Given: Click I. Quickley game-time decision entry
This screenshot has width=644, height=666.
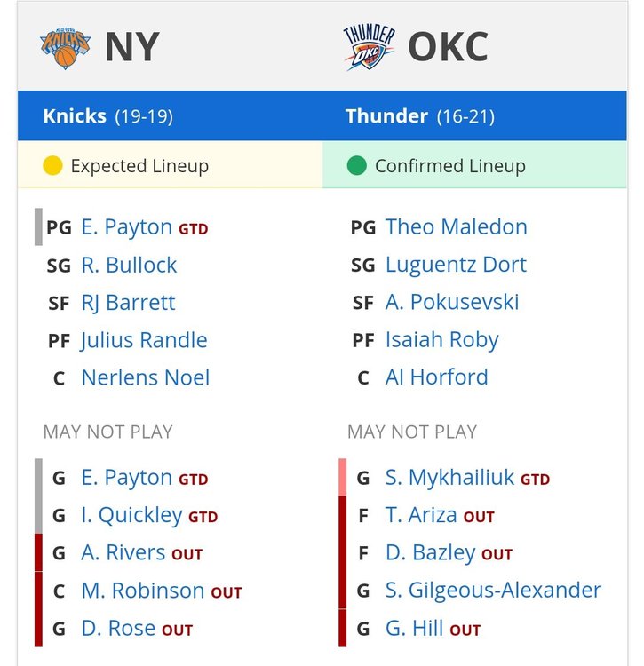Looking at the screenshot, I should [x=149, y=516].
